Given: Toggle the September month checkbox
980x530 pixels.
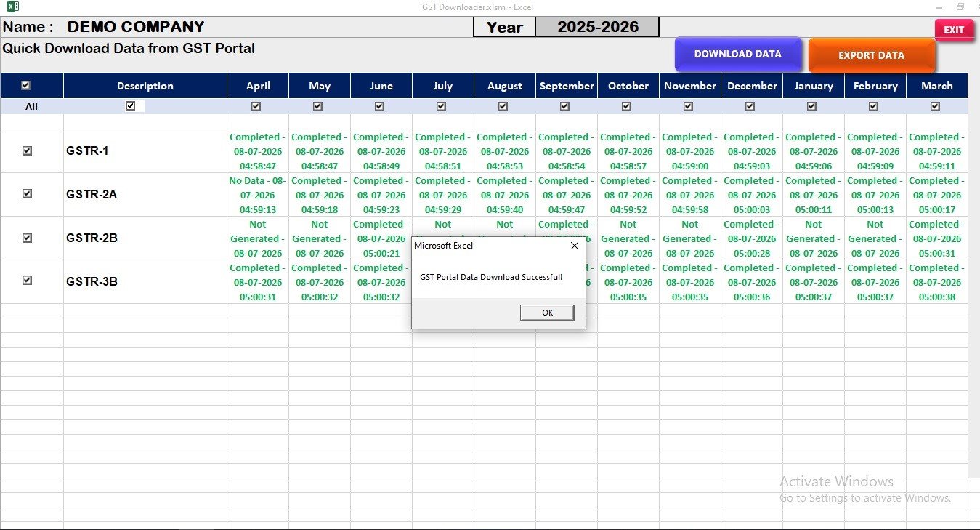Looking at the screenshot, I should point(564,106).
